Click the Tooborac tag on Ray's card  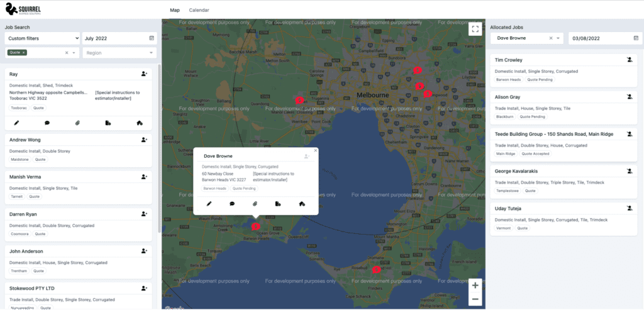(x=19, y=108)
